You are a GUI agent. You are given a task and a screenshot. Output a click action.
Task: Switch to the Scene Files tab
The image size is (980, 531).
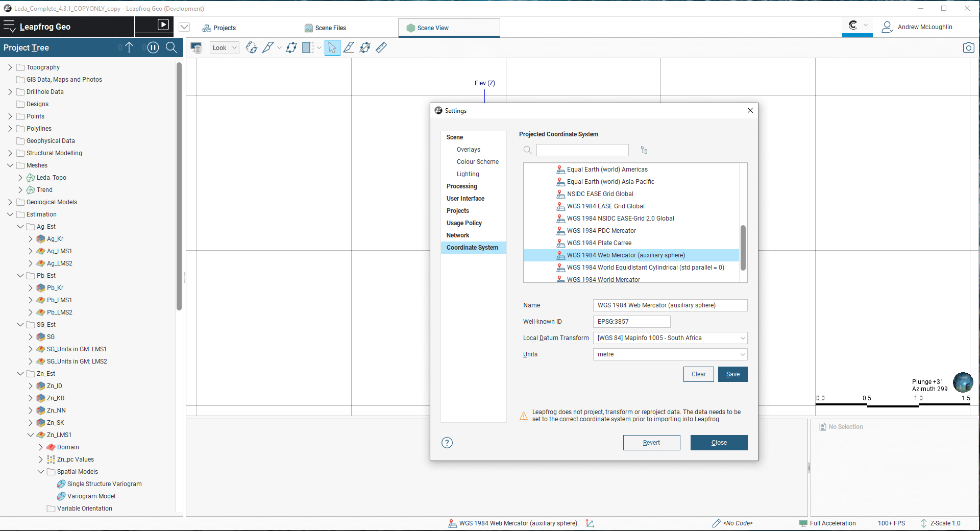[x=325, y=28]
